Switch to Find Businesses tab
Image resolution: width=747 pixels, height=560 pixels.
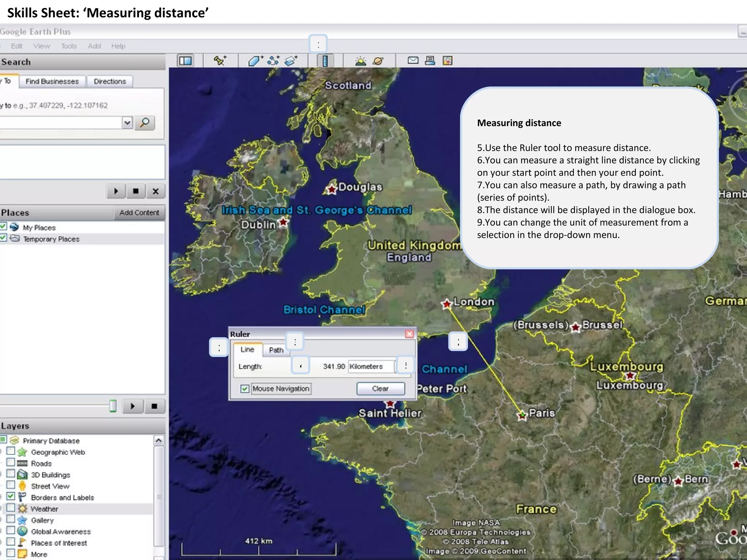coord(52,81)
